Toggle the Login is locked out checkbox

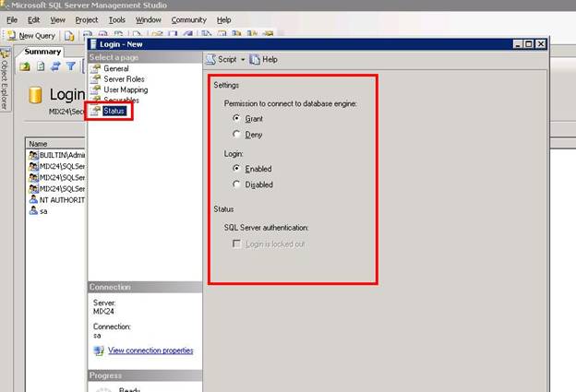237,244
